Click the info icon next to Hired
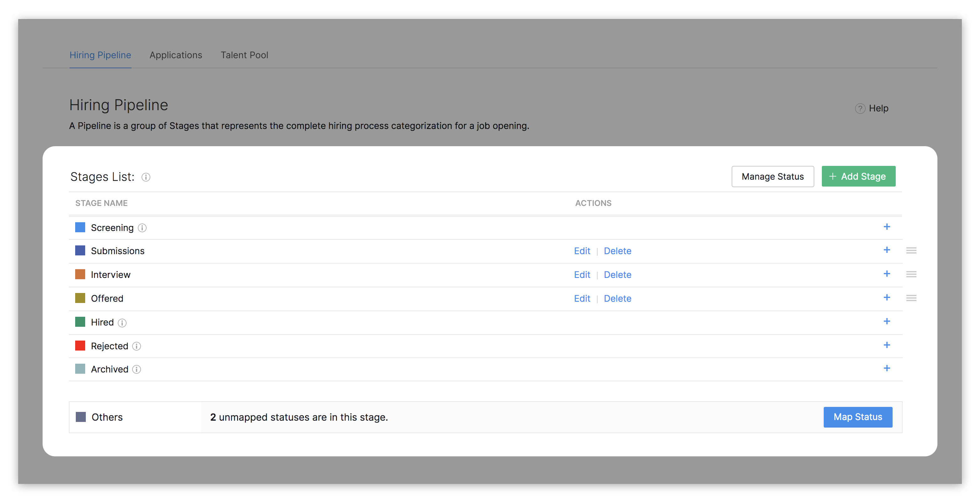This screenshot has height=503, width=980. point(122,323)
